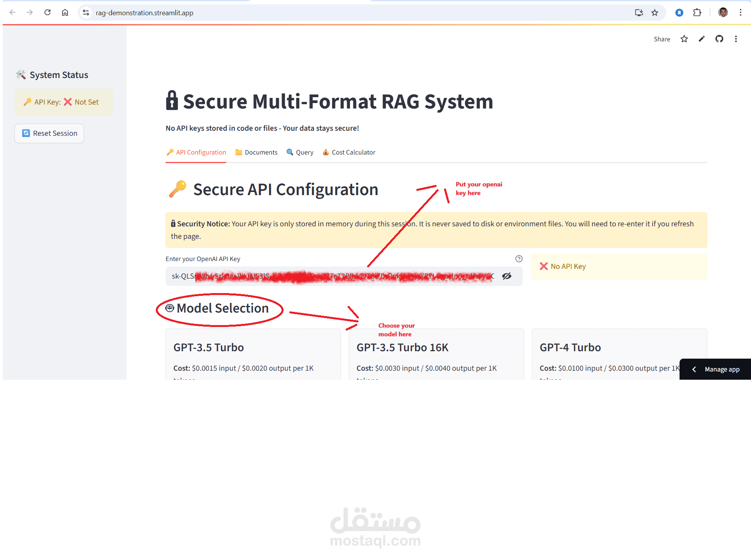Open GitHub repository icon
751x560 pixels.
point(719,39)
